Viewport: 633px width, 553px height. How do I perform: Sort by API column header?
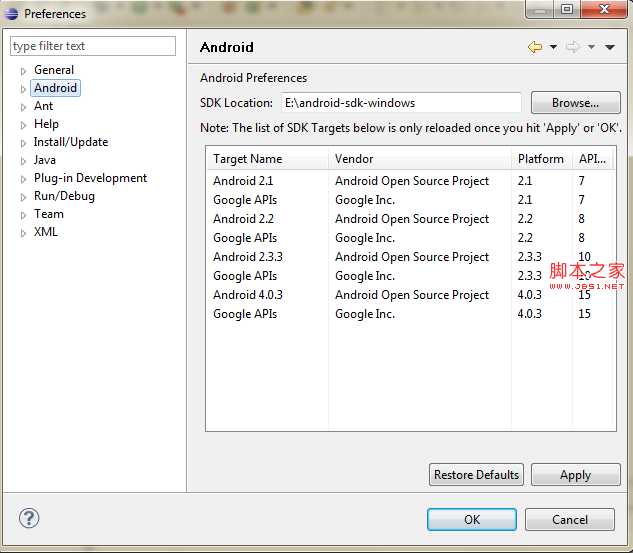pos(593,159)
